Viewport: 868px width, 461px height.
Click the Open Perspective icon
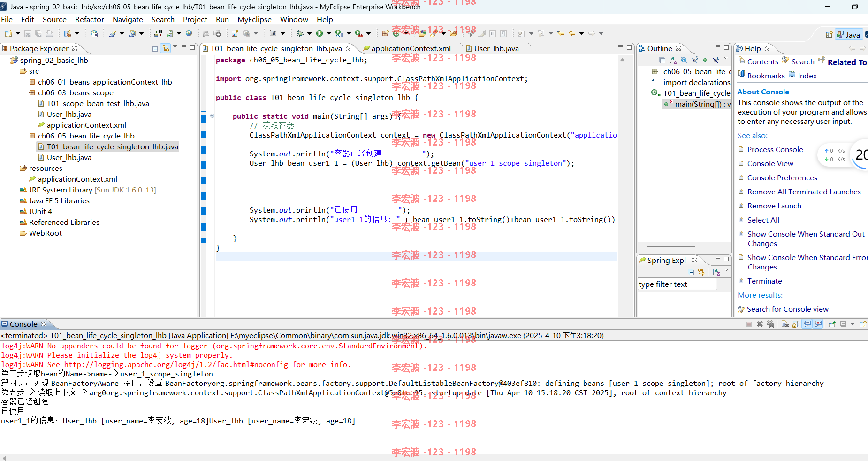tap(829, 34)
